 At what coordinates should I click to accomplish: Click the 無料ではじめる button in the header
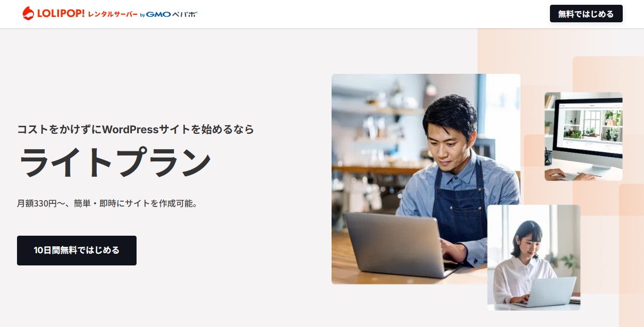(x=586, y=14)
